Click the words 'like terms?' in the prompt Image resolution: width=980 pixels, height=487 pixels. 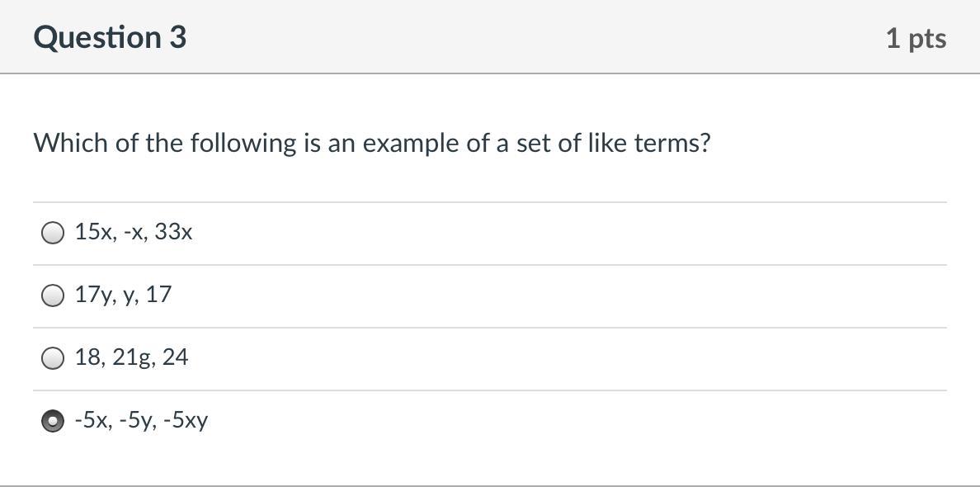[x=648, y=144]
